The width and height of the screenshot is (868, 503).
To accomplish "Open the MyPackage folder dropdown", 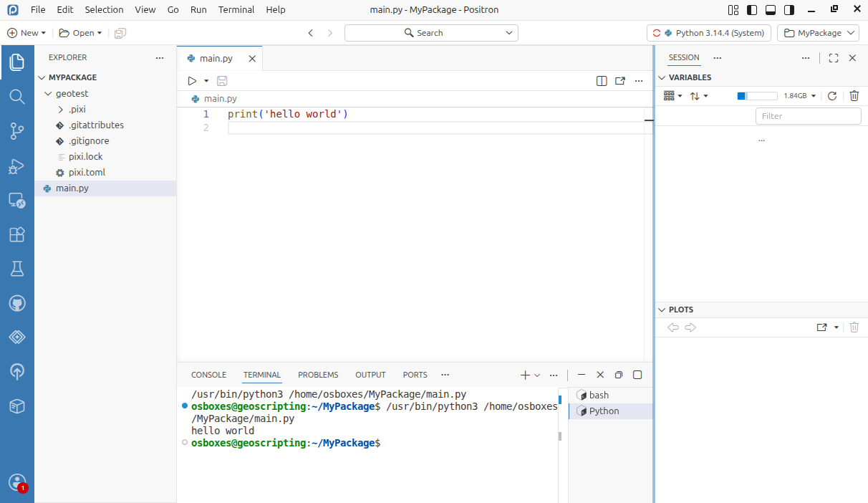I will click(x=818, y=33).
